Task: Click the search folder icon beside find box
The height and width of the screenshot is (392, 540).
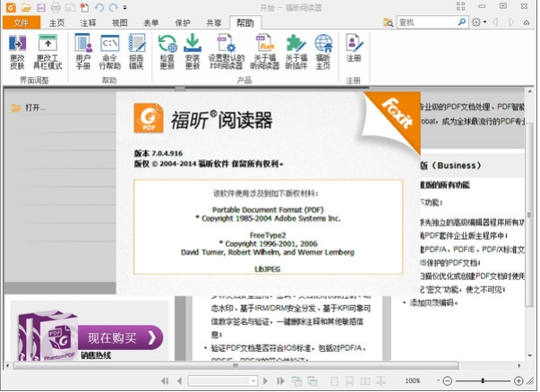Action: [x=388, y=22]
